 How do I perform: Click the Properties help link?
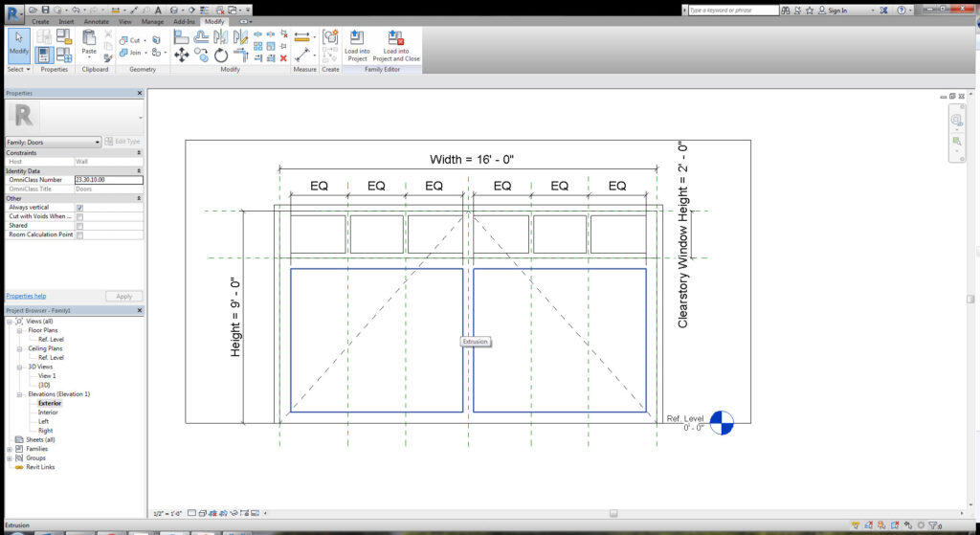pos(26,297)
